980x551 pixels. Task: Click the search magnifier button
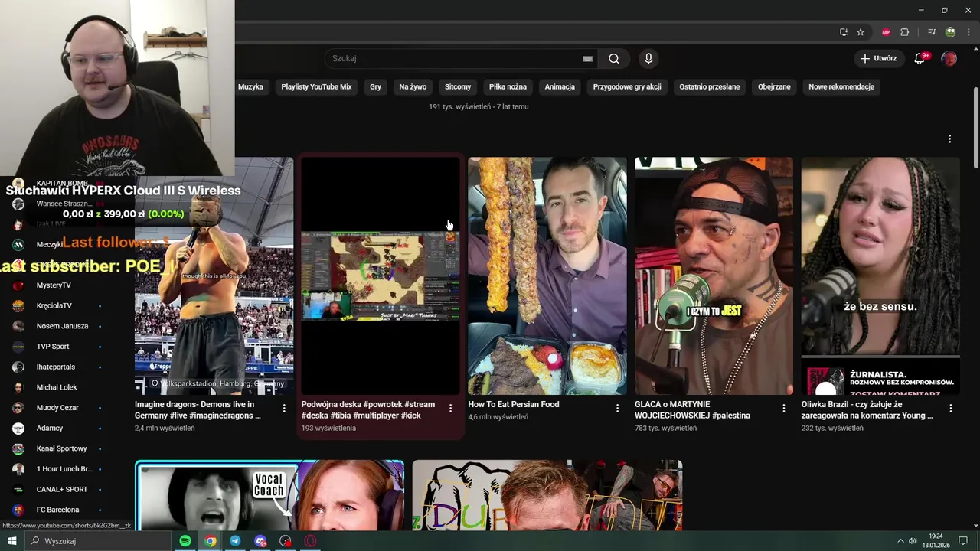(614, 59)
